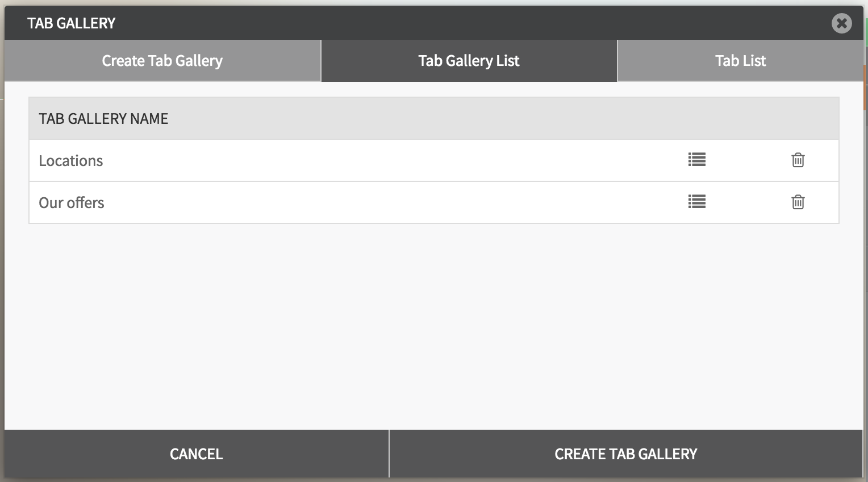Select the Tab Gallery List tab
The width and height of the screenshot is (868, 482).
(x=469, y=61)
